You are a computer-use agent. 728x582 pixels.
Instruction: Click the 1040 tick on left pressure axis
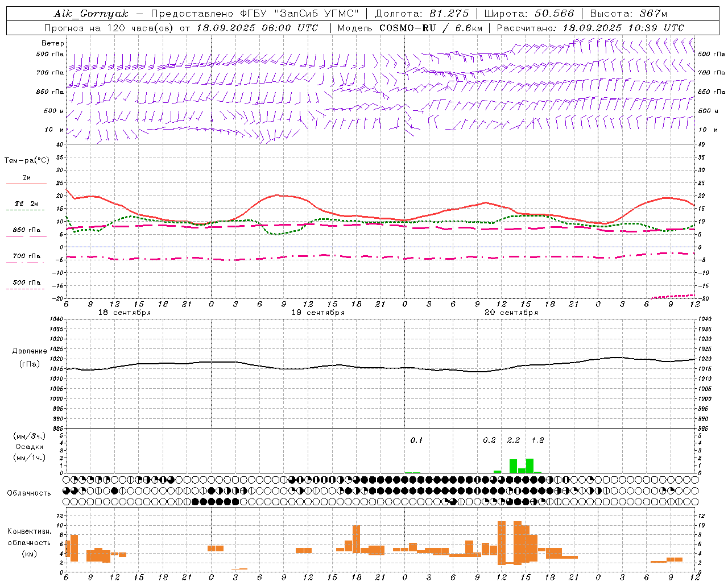point(57,319)
